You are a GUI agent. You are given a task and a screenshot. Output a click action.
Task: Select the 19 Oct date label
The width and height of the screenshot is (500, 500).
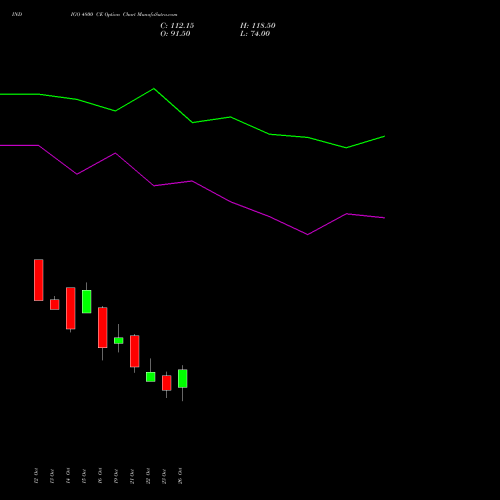coord(116,476)
